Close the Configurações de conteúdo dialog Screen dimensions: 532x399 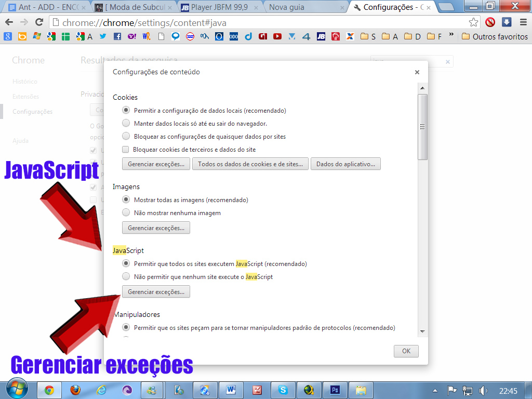tap(417, 72)
